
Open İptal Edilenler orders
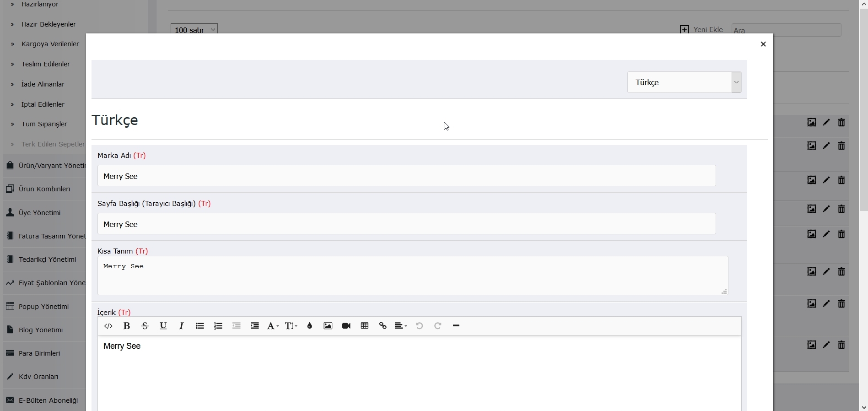coord(43,104)
